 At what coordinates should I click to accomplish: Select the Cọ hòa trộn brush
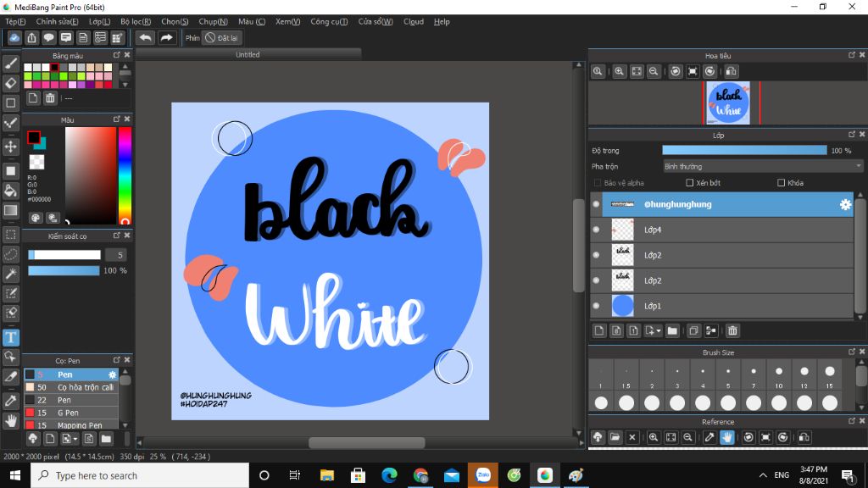point(71,387)
